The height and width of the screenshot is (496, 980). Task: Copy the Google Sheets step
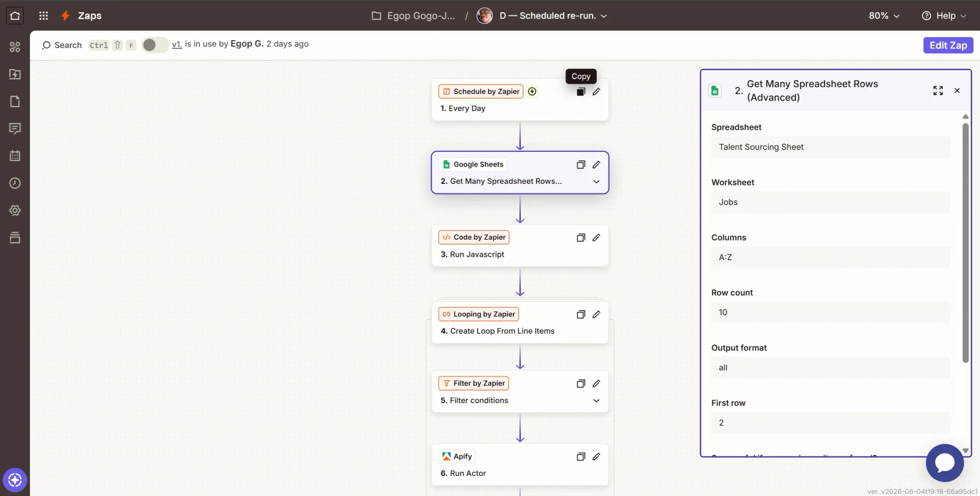(581, 165)
